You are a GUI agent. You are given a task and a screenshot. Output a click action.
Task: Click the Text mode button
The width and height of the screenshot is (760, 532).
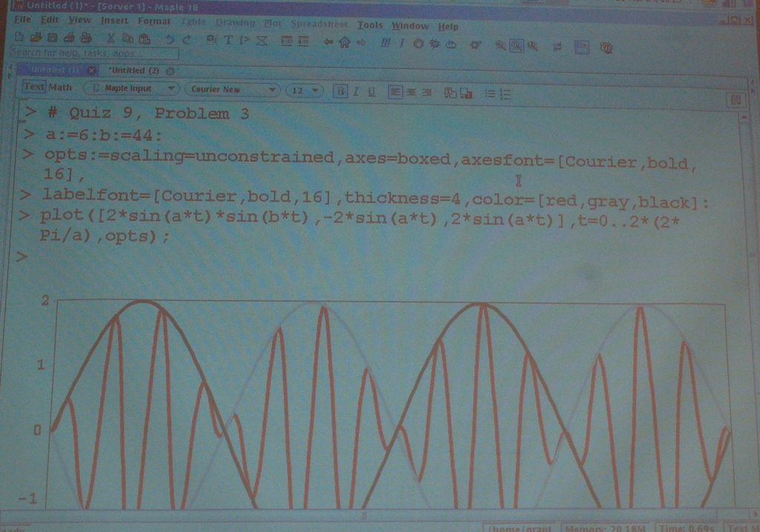[x=34, y=87]
